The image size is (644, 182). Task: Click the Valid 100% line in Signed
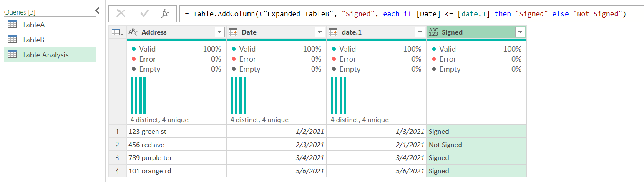pos(477,49)
